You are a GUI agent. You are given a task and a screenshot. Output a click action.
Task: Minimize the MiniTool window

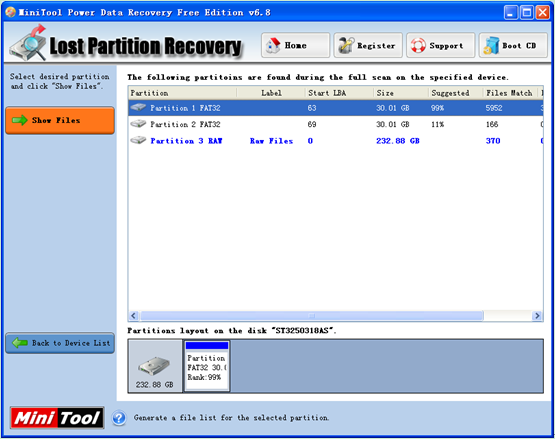click(x=510, y=13)
